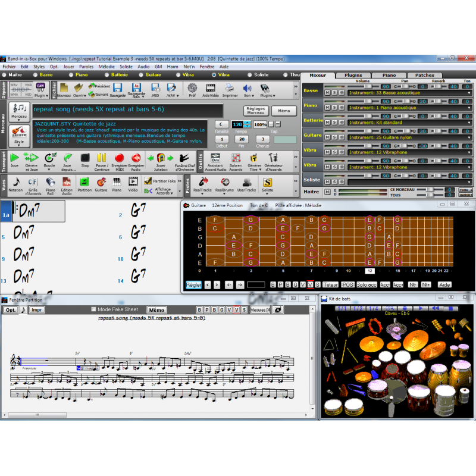
Task: Click the Sauvegarder Sous icon
Action: tap(136, 87)
